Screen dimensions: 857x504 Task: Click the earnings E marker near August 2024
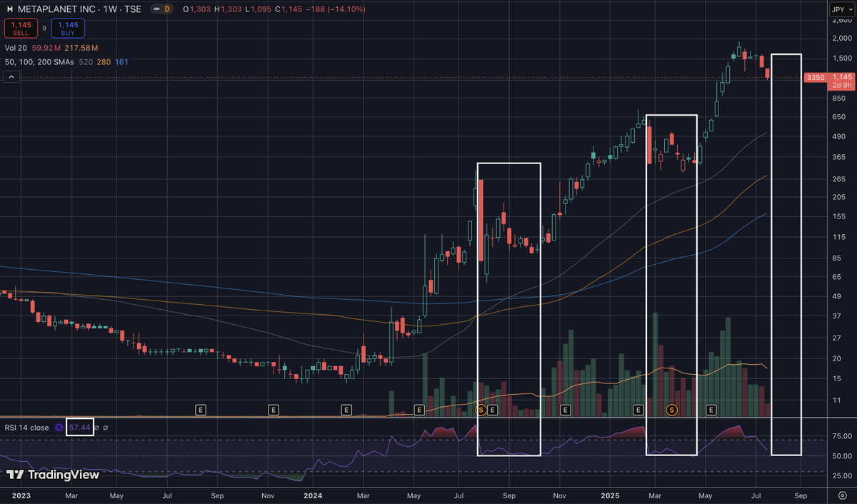492,410
